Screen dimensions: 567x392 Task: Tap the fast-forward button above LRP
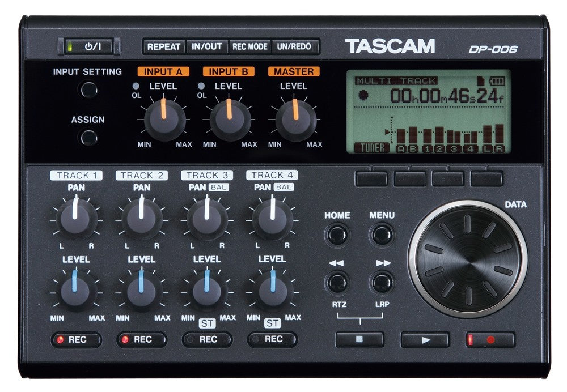382,283
